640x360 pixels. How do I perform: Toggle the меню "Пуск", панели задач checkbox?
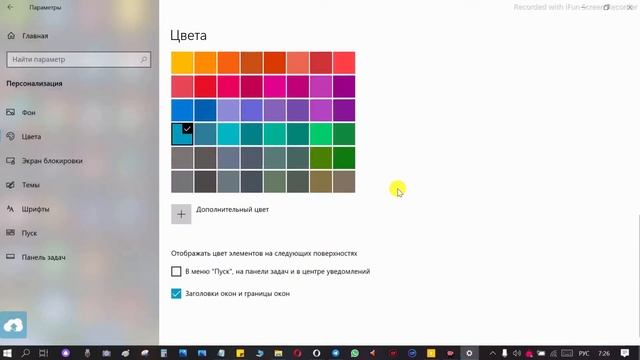click(176, 271)
